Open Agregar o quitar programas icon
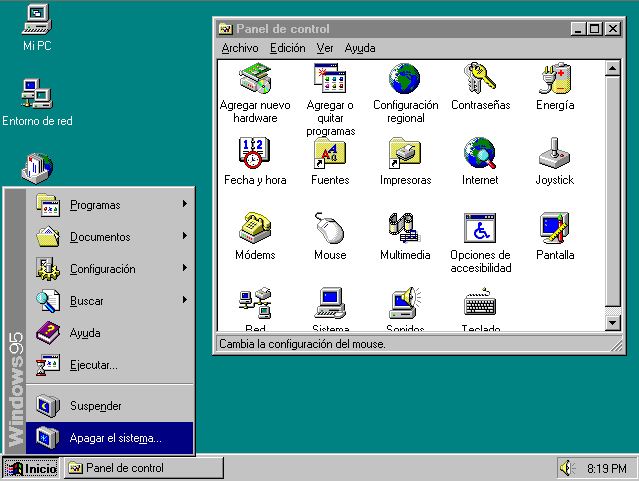This screenshot has width=639, height=481. [330, 78]
